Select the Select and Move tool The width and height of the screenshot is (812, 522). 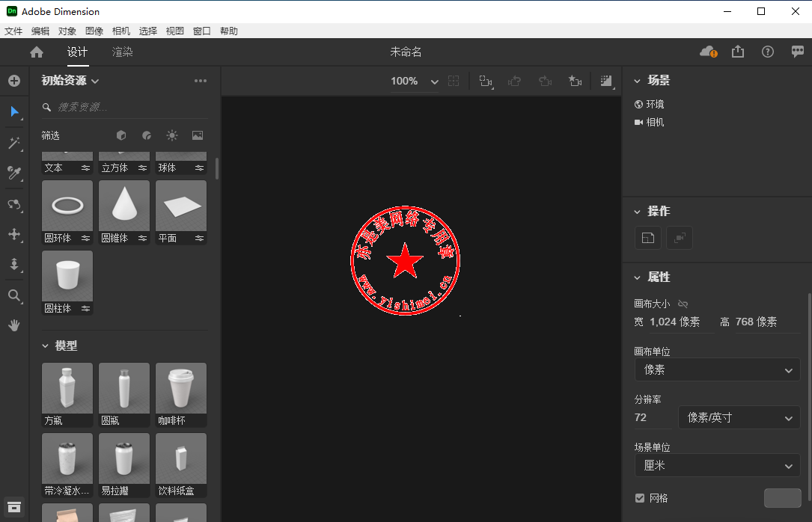click(14, 112)
